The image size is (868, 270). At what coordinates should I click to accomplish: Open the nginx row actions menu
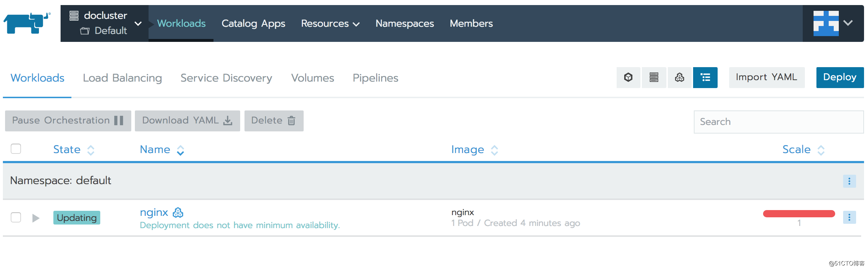click(x=849, y=217)
